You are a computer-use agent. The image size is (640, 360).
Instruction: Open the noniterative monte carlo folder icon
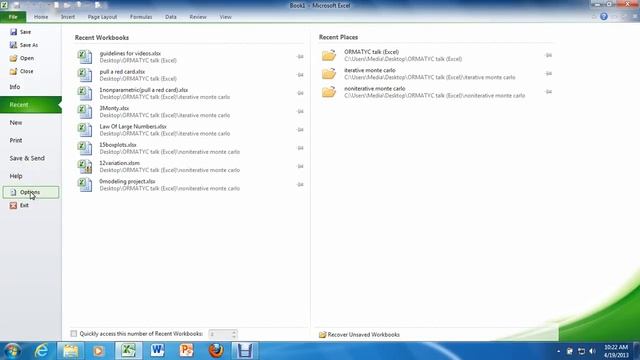click(329, 92)
